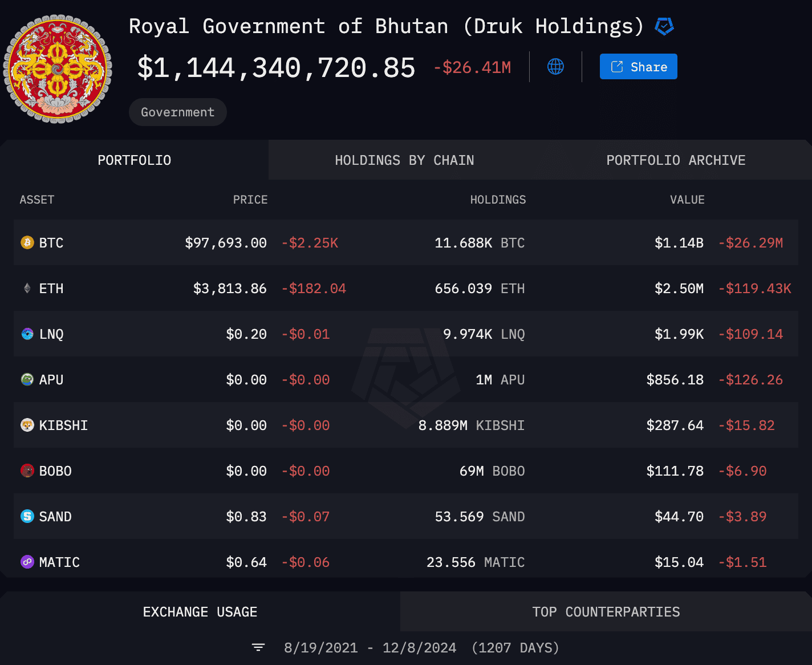Open the Portfolio Archive tab
Screen dimensions: 812x665
tap(676, 160)
